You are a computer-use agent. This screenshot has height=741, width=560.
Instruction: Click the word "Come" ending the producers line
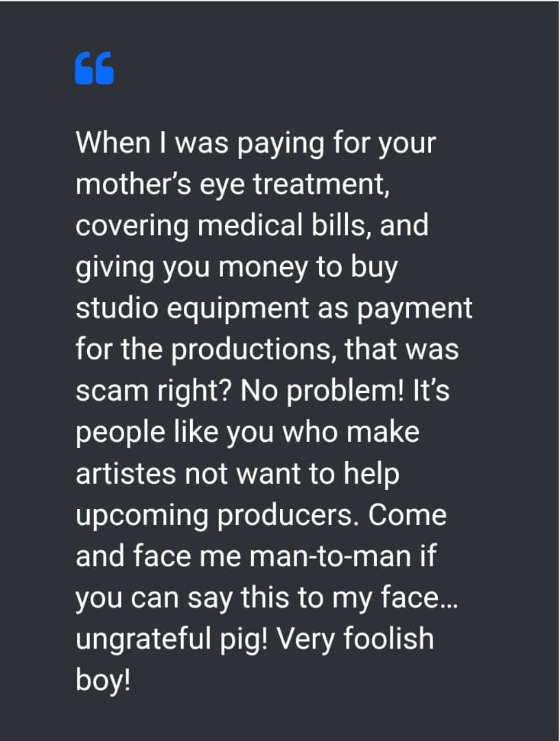pyautogui.click(x=408, y=515)
